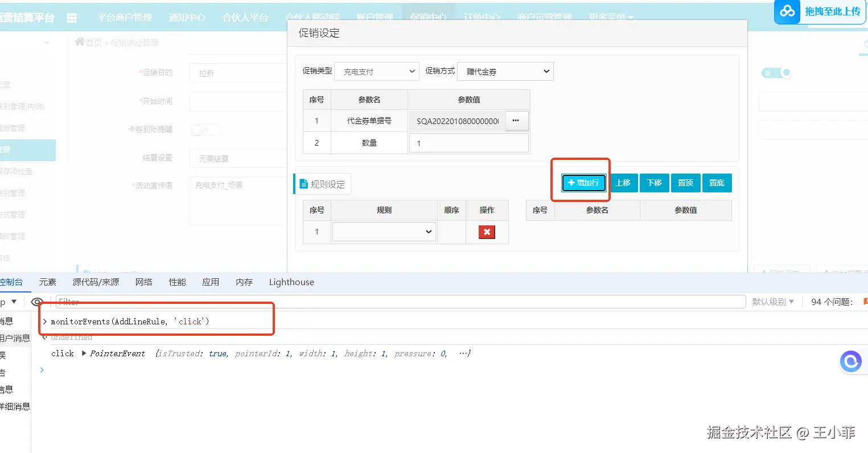Image resolution: width=868 pixels, height=453 pixels.
Task: Switch to the 网络 DevTools tab
Action: [x=143, y=282]
